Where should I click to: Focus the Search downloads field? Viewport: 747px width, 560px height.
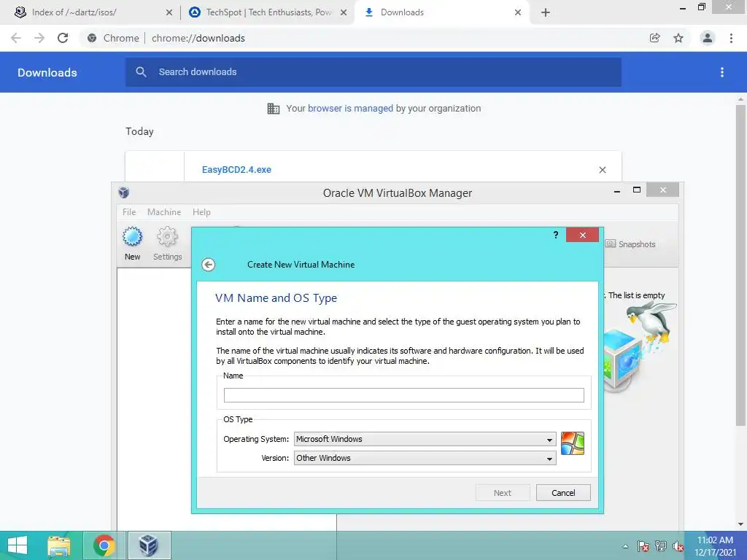coord(373,72)
